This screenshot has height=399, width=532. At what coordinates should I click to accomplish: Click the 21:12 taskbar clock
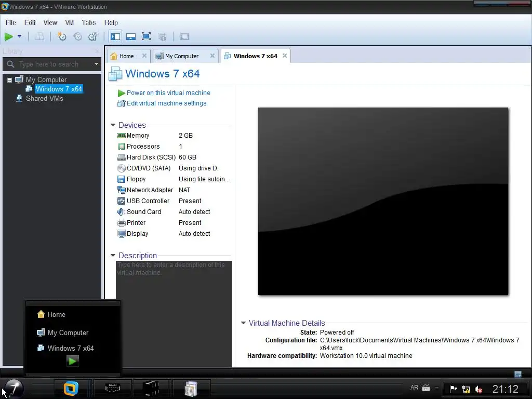click(505, 389)
